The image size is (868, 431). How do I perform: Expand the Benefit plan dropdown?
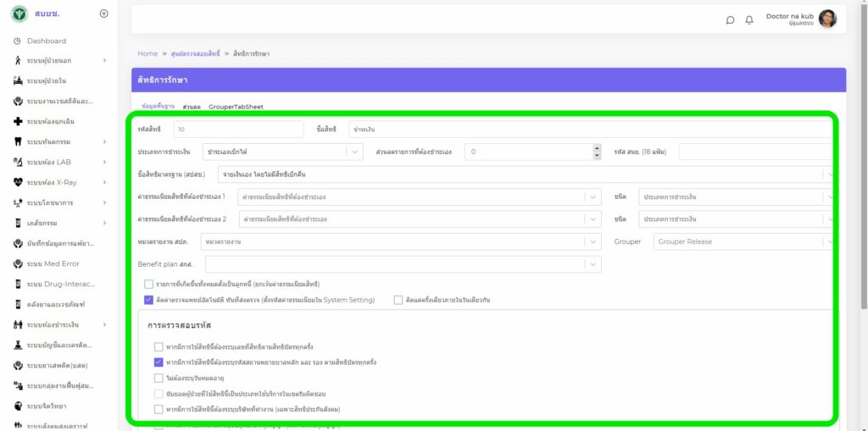pos(403,264)
